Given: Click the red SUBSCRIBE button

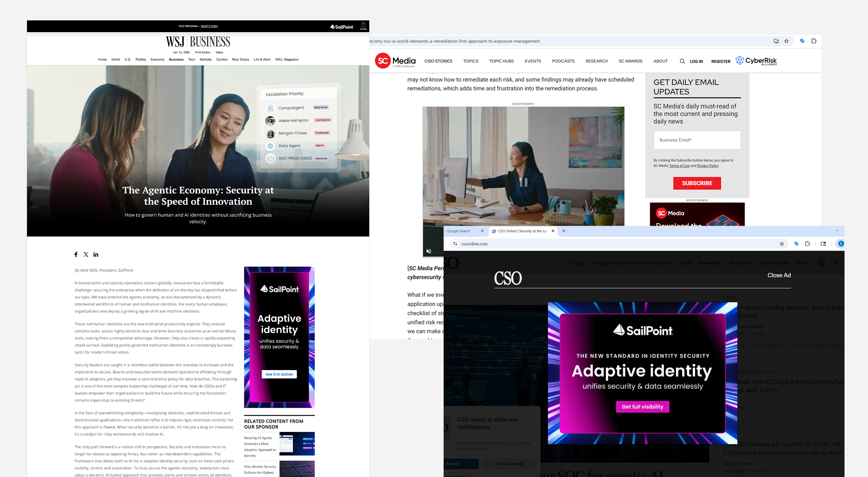Looking at the screenshot, I should (x=697, y=183).
